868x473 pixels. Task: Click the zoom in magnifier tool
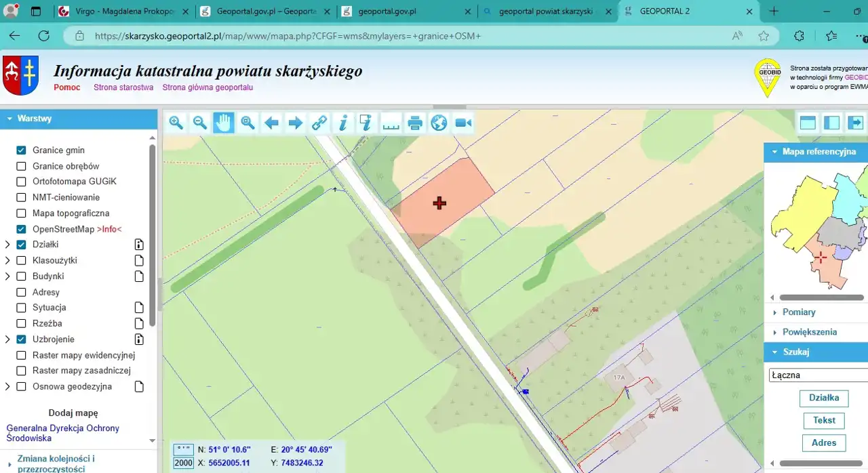point(176,123)
